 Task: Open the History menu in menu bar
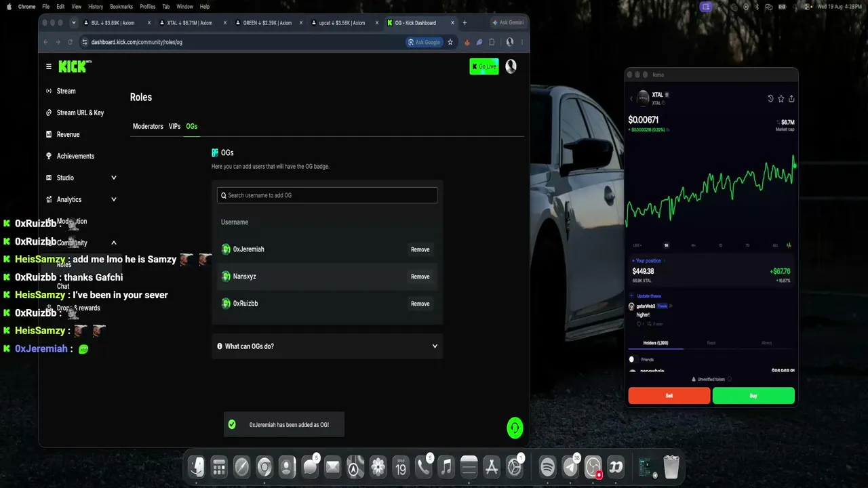point(96,6)
